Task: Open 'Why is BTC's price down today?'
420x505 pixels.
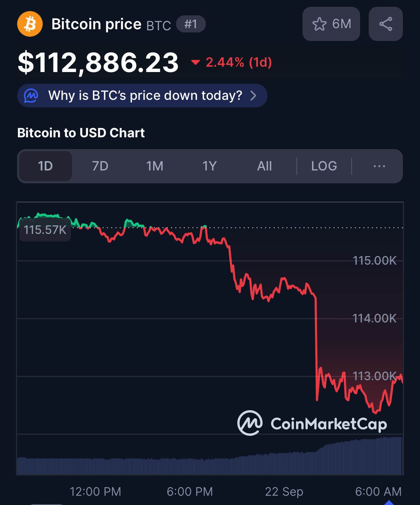Action: click(145, 96)
